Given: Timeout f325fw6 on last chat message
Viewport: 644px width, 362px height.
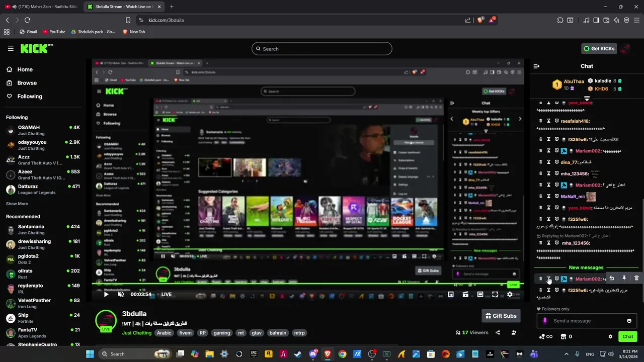Looking at the screenshot, I should pos(548,291).
